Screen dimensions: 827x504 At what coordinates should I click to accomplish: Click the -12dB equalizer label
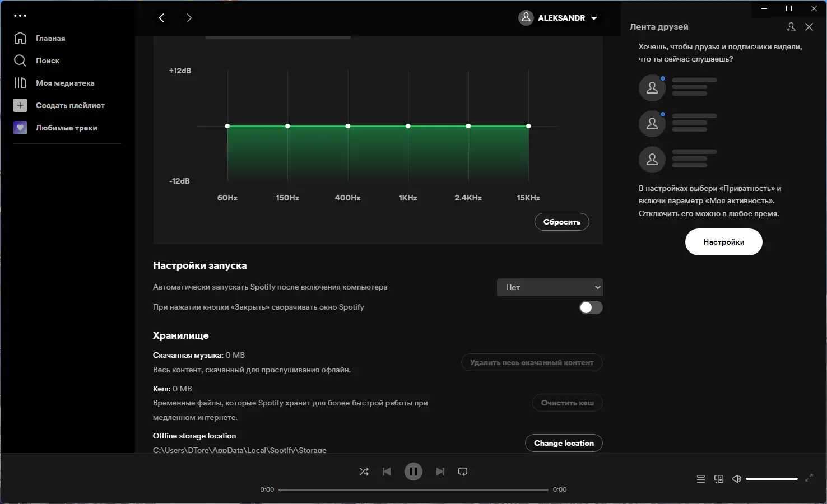click(179, 181)
